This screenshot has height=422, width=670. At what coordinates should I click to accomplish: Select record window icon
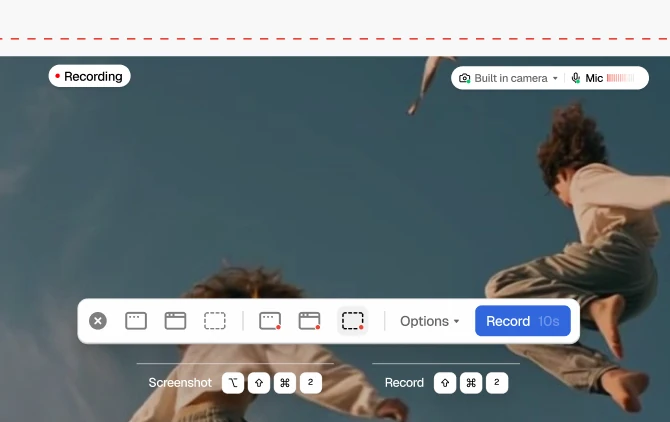(x=309, y=321)
